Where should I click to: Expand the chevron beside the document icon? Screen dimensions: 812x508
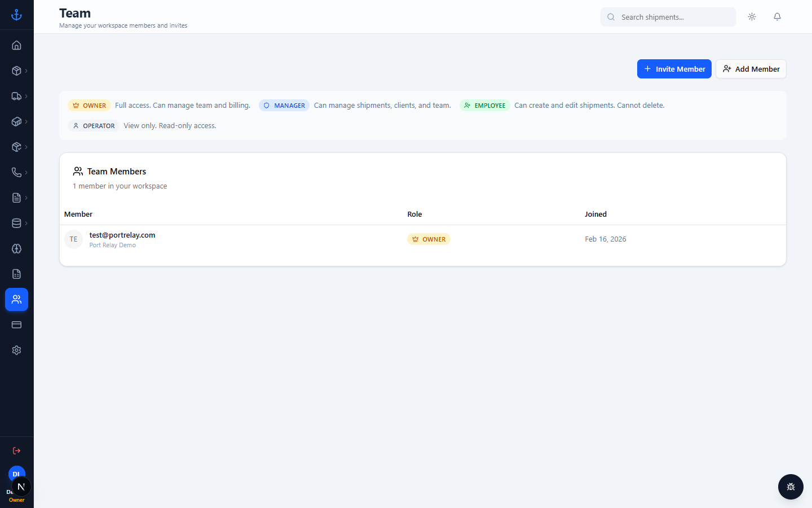[26, 198]
